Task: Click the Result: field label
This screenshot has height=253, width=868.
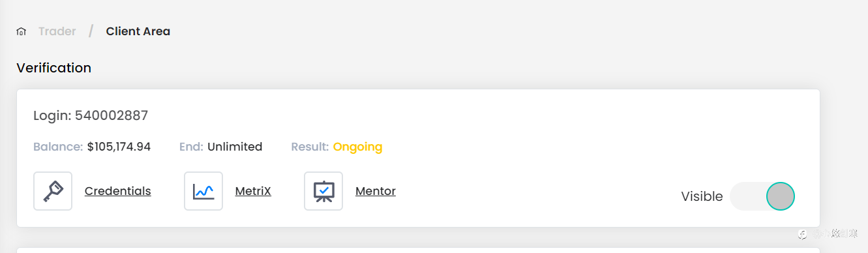Action: pos(310,147)
